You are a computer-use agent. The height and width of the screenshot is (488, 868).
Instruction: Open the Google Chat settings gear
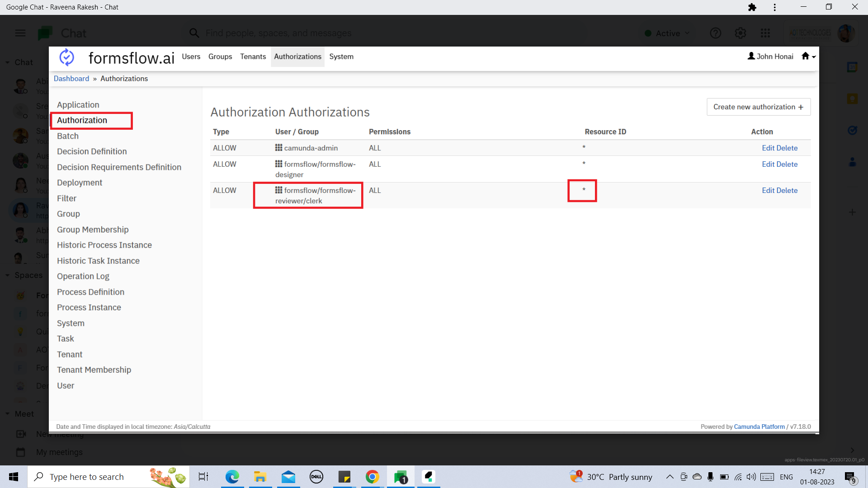[x=740, y=33]
